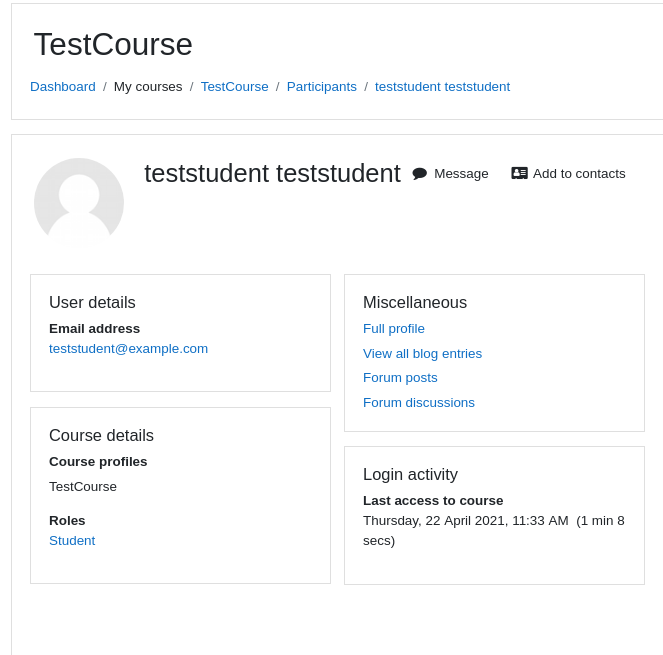Open the teststudent profile avatar picture
663x655 pixels.
[x=79, y=203]
